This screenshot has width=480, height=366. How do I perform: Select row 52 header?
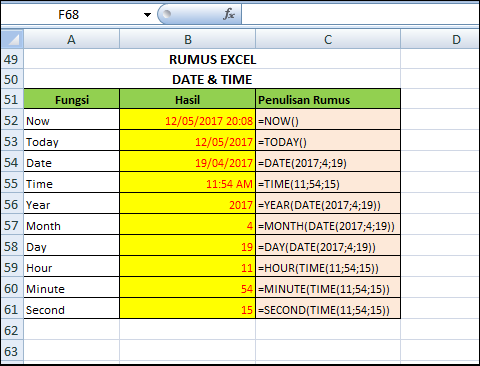[12, 120]
